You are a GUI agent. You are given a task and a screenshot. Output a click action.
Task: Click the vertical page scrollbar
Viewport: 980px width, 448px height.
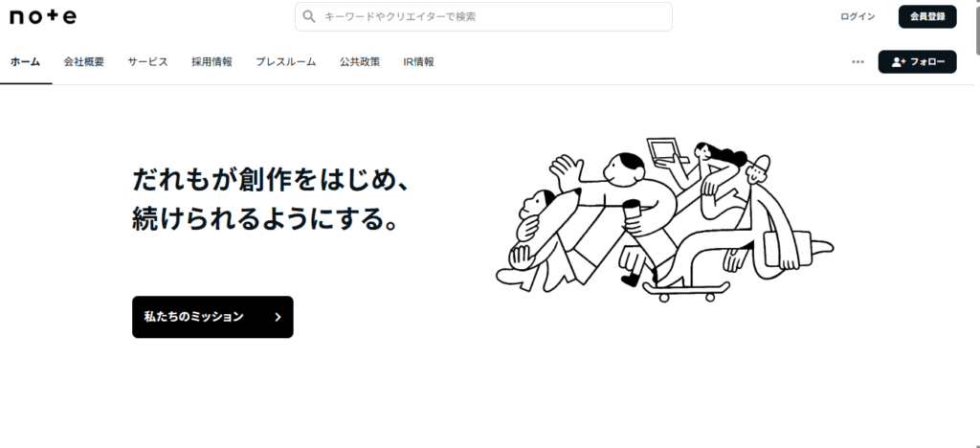tap(975, 224)
